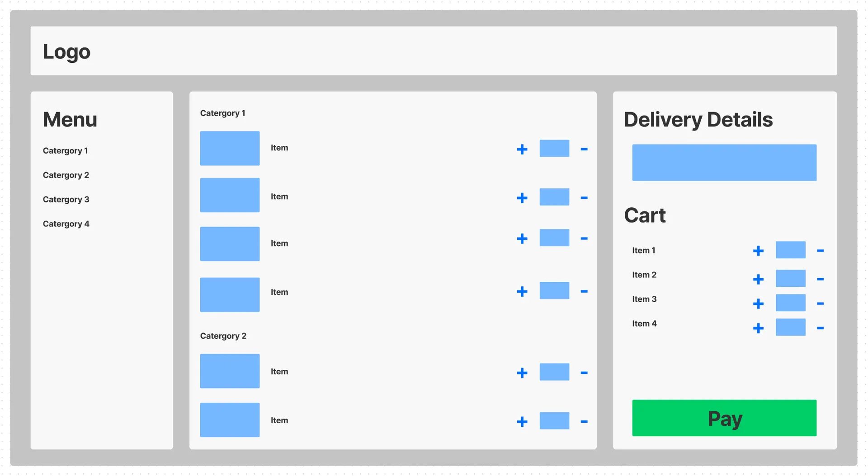Select the quantity box for cart Item 2

(x=791, y=278)
